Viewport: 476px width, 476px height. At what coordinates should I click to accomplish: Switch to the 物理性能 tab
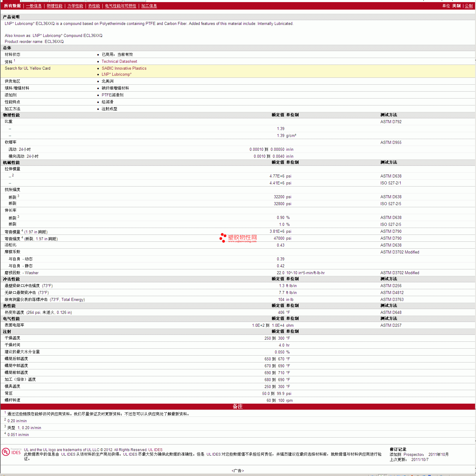point(55,6)
